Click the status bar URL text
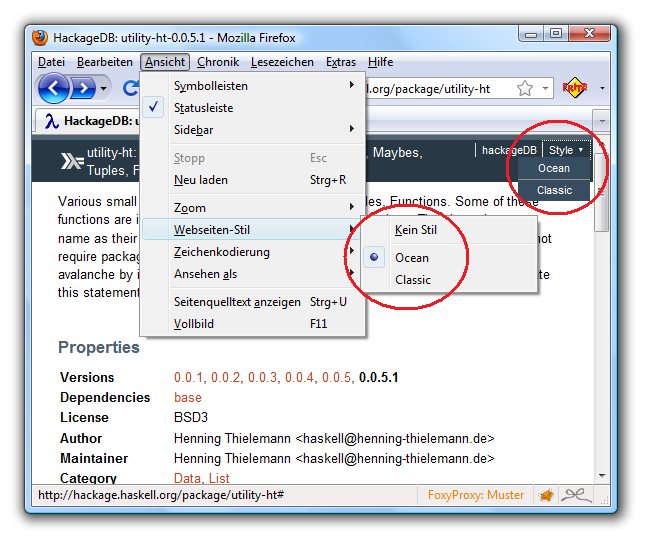This screenshot has width=645, height=546. 161,495
